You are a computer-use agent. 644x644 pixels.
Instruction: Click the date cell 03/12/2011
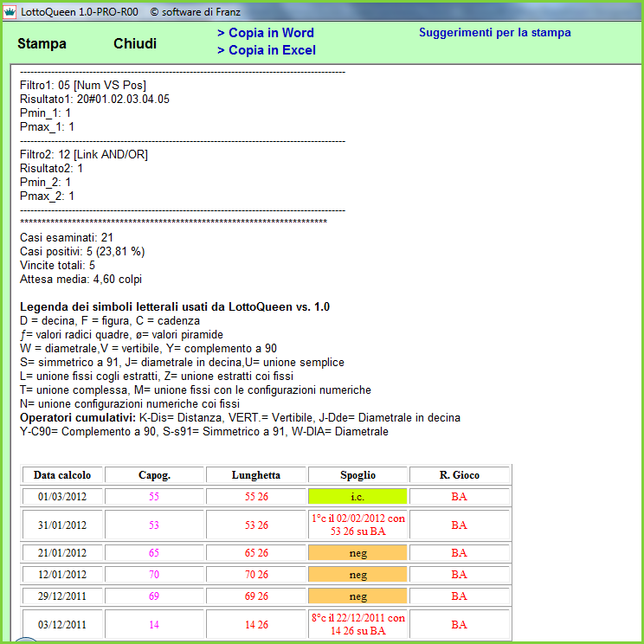click(x=62, y=624)
